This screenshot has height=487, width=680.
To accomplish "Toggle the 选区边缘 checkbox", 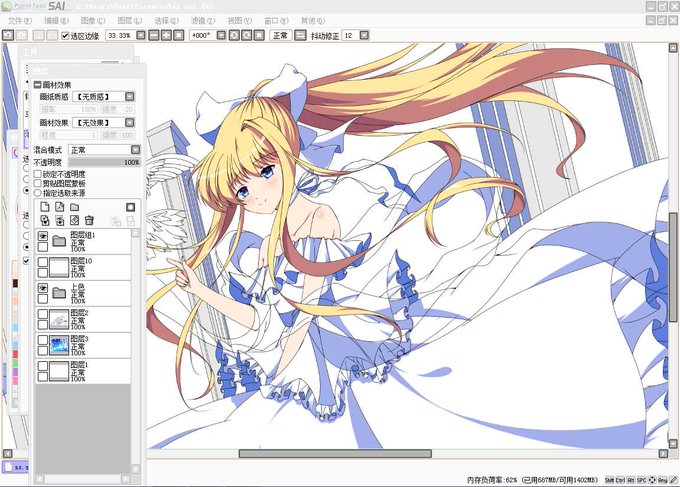I will coord(65,36).
